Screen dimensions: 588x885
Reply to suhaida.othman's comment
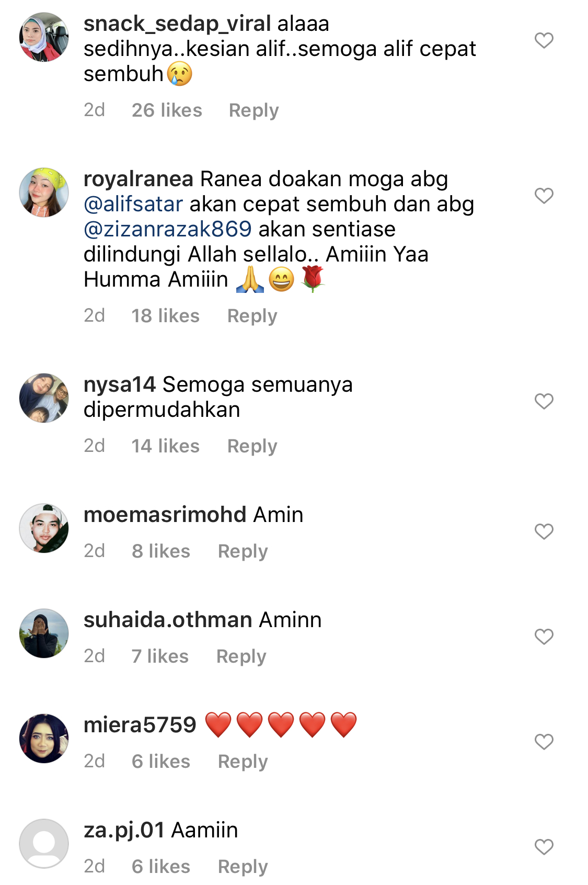coord(241,656)
